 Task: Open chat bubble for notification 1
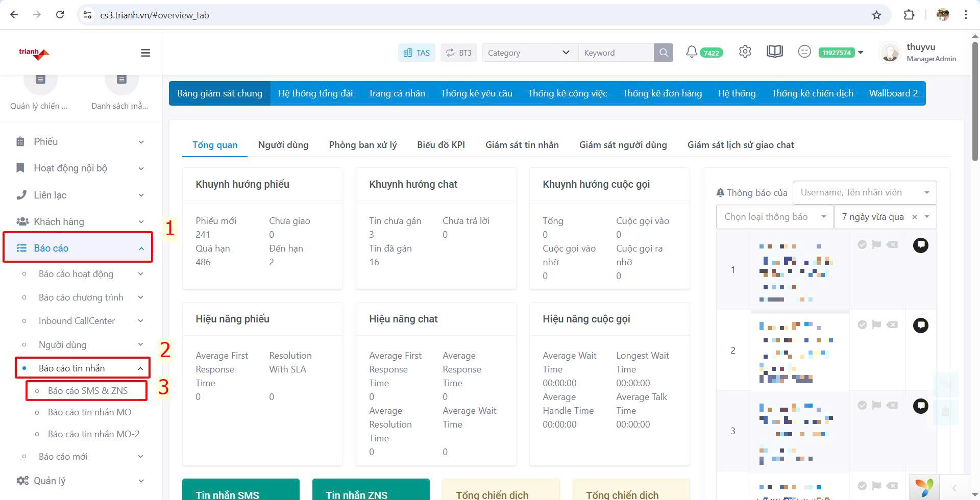click(x=921, y=245)
